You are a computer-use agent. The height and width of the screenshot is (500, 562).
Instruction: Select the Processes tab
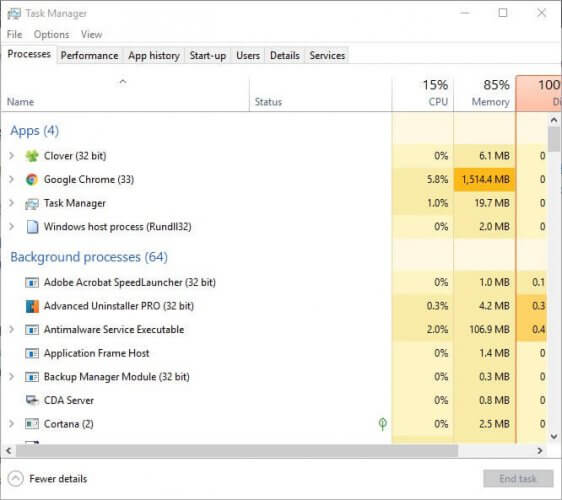coord(29,54)
